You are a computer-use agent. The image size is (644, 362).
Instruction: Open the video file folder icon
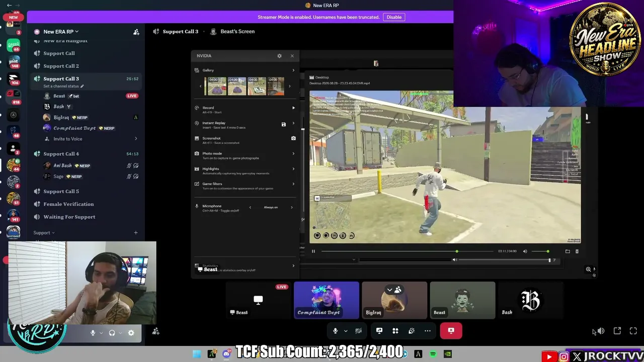coord(568,251)
